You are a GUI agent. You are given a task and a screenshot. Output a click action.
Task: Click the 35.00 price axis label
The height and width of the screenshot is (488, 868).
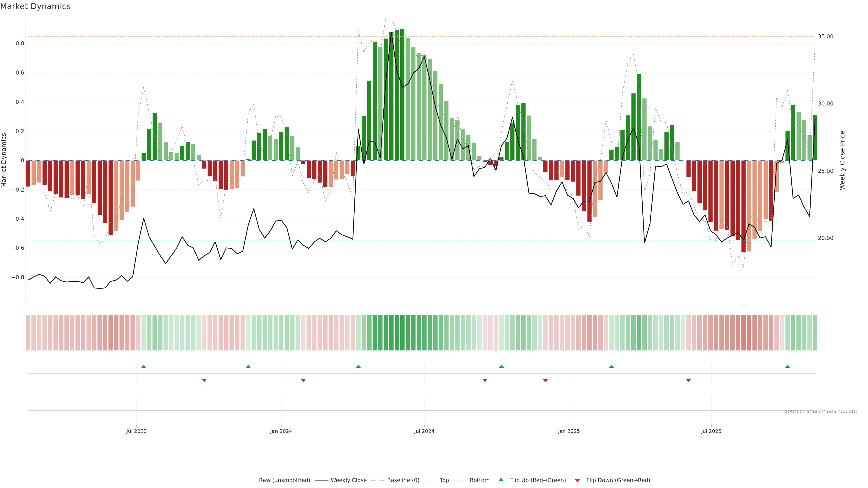pos(825,36)
